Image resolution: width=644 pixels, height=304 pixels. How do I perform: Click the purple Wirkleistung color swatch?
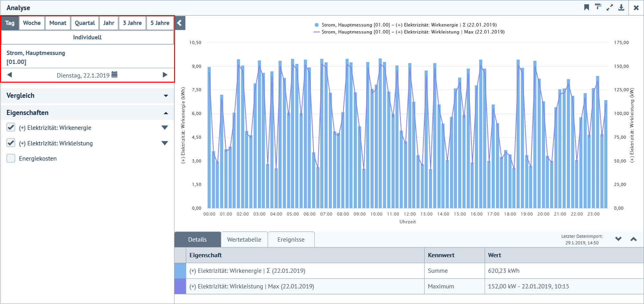point(180,286)
